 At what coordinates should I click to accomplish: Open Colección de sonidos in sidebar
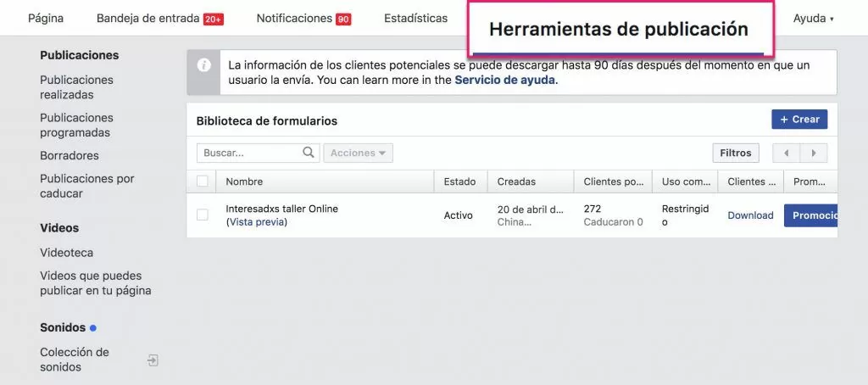pos(75,360)
